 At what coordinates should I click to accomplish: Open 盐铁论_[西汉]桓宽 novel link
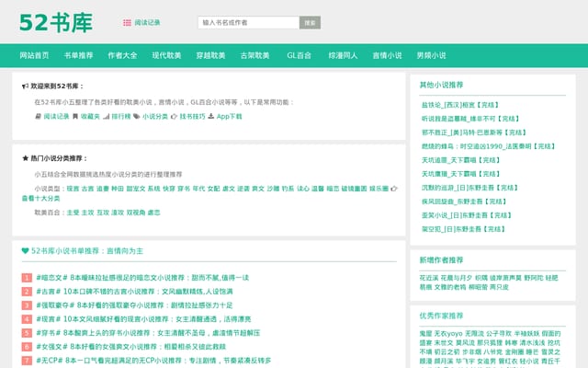[460, 105]
